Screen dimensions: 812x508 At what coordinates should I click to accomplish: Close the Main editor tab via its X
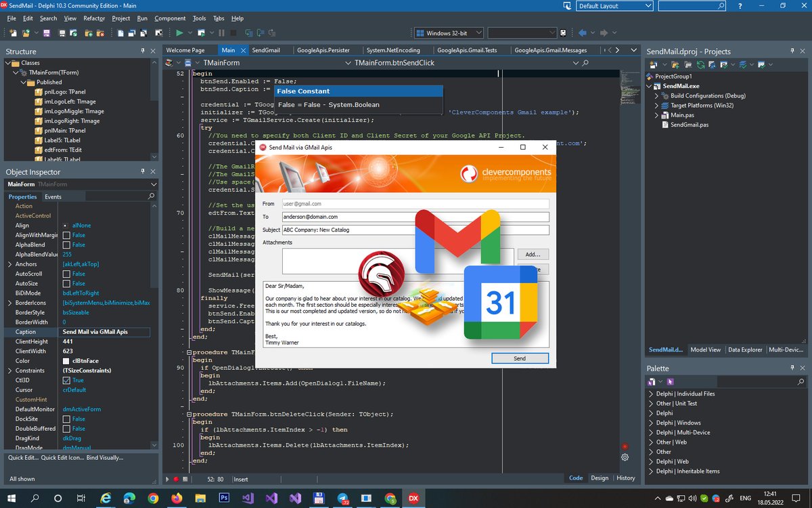(244, 50)
